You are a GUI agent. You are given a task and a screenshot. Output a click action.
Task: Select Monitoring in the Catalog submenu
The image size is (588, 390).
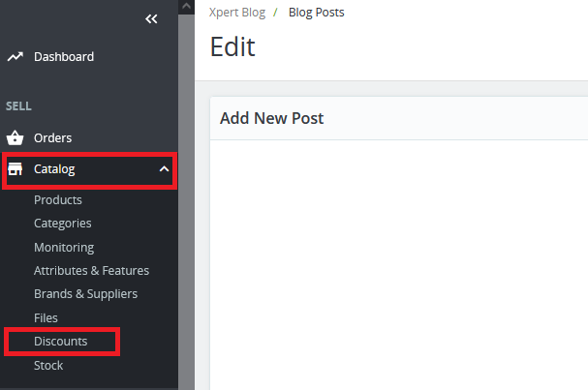(x=64, y=248)
